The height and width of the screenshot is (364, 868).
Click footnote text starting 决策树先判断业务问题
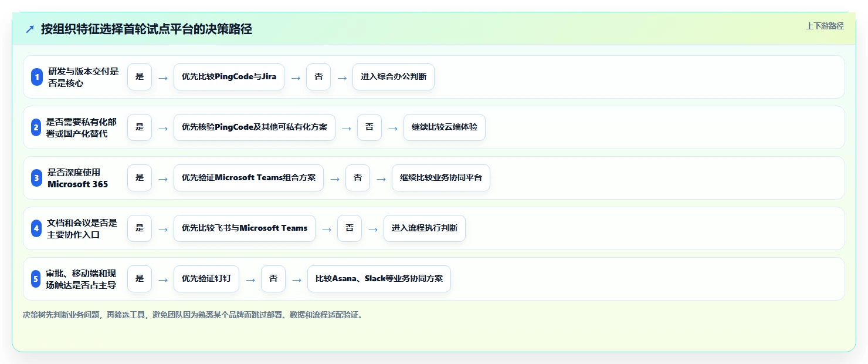(192, 315)
